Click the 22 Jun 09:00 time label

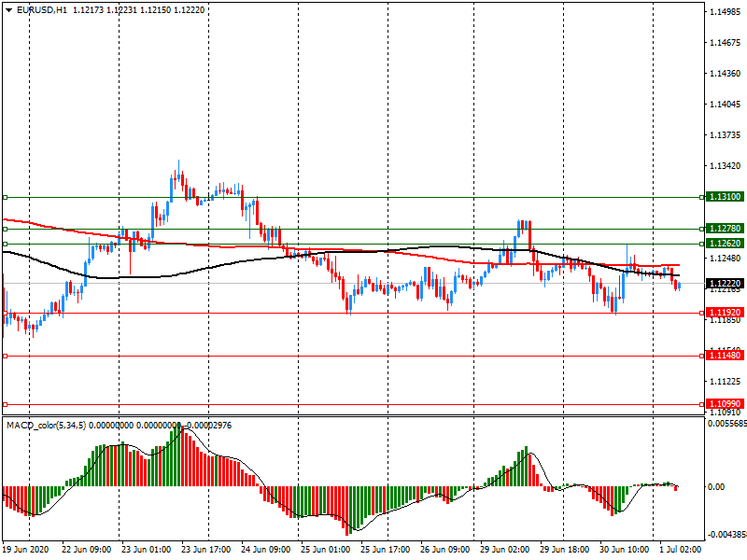86,550
